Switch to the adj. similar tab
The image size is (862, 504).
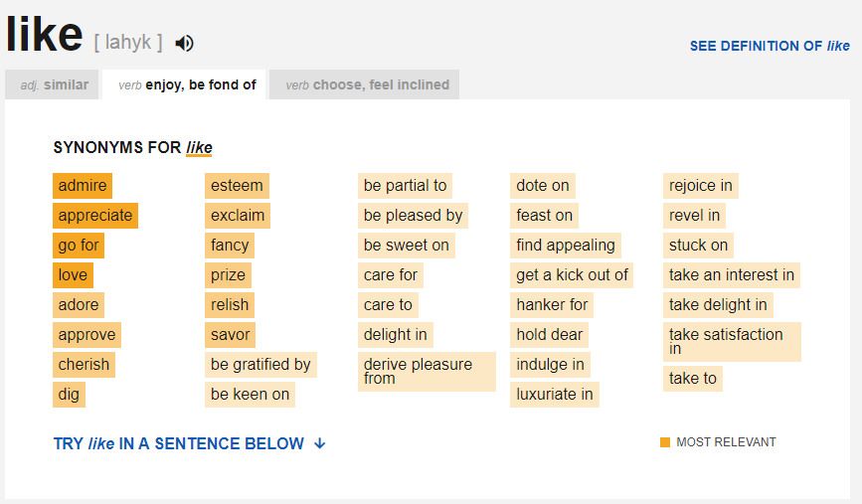[52, 84]
